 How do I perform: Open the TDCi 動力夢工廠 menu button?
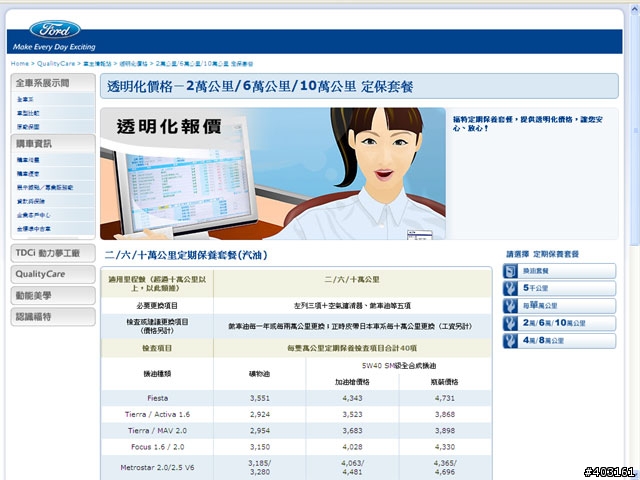[x=53, y=253]
